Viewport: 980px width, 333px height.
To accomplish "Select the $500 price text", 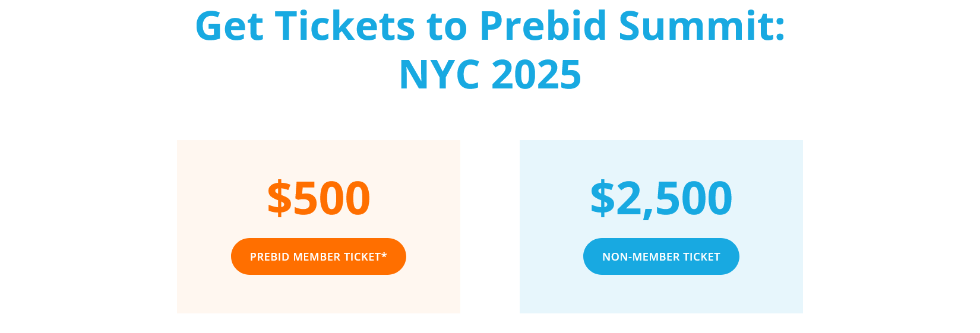I will 319,198.
